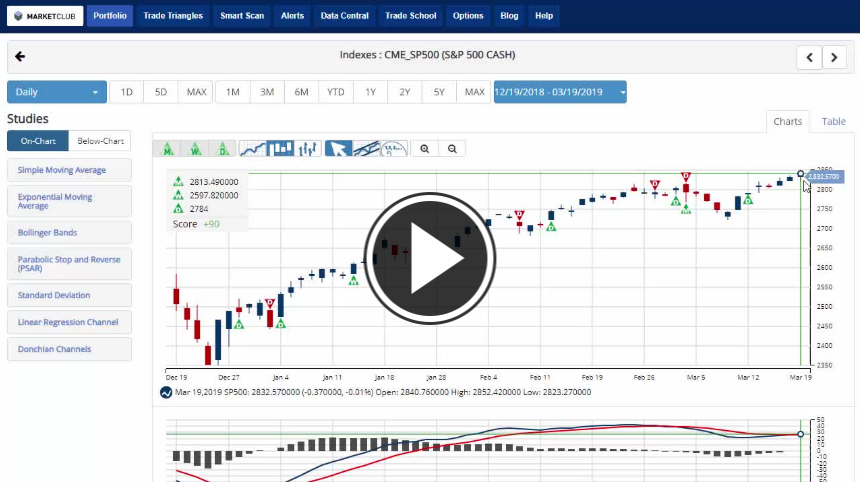Add Exponential Moving Average study
Viewport: 860px width, 482px height.
click(70, 201)
